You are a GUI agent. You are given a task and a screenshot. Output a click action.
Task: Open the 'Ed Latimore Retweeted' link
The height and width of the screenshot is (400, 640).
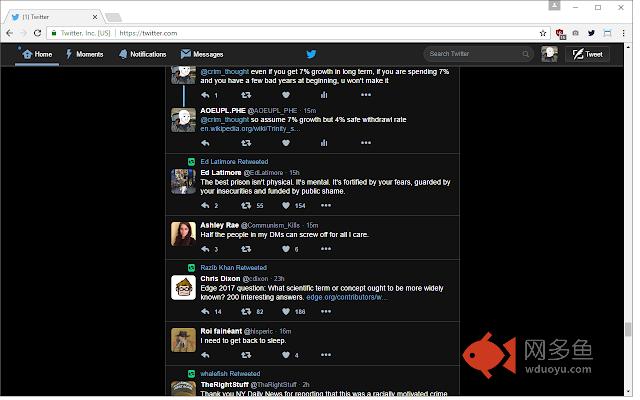point(234,162)
